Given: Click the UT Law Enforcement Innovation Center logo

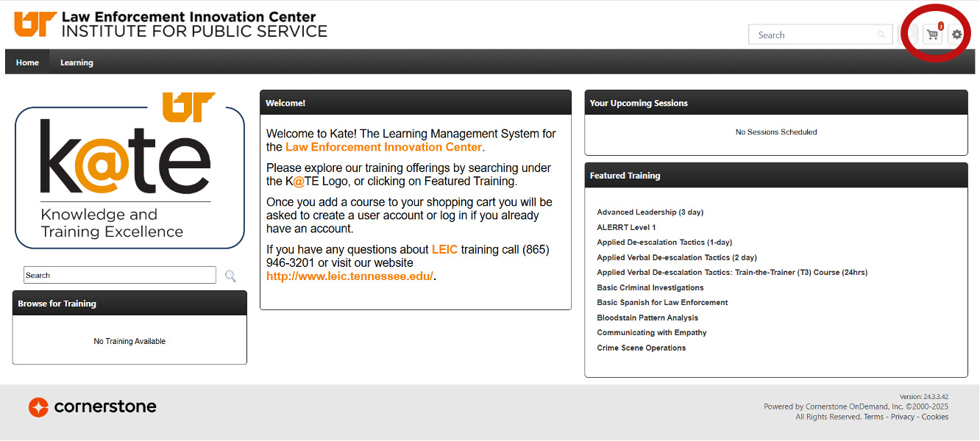Looking at the screenshot, I should point(171,24).
